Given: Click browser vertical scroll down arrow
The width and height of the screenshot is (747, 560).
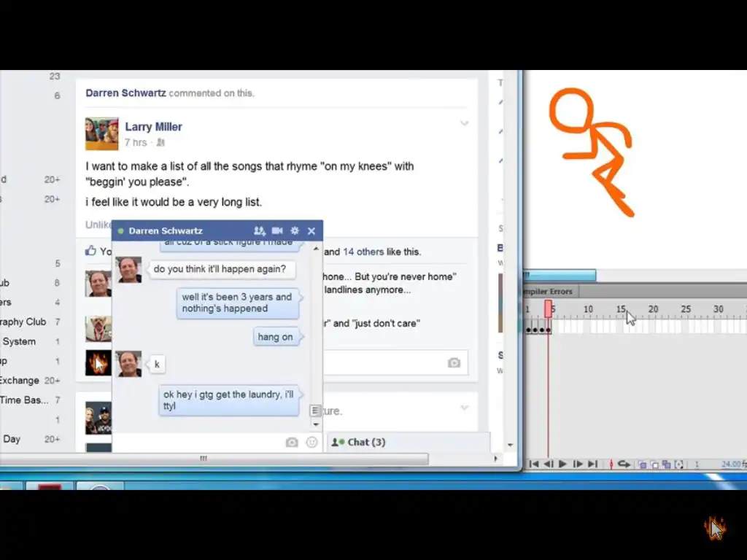Looking at the screenshot, I should (x=510, y=446).
